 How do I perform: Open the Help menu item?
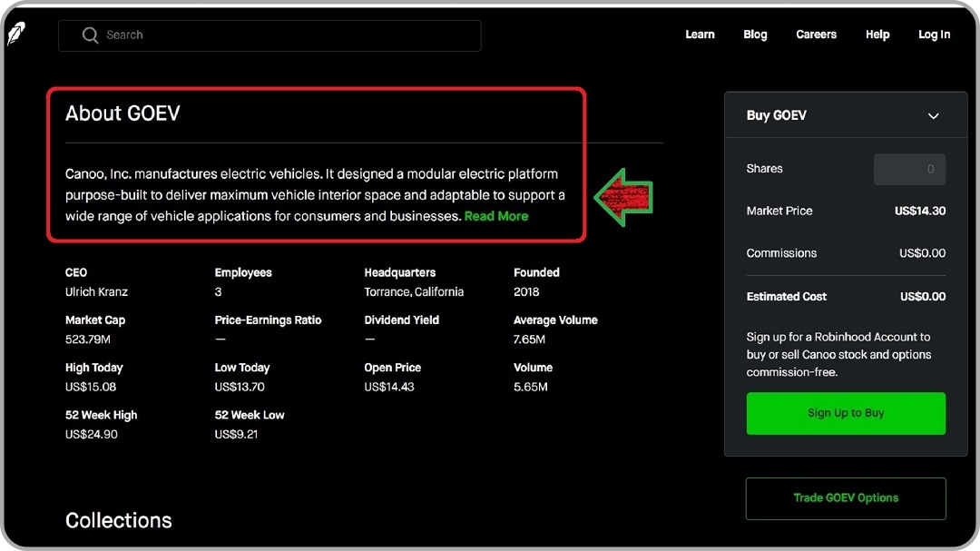[x=877, y=34]
